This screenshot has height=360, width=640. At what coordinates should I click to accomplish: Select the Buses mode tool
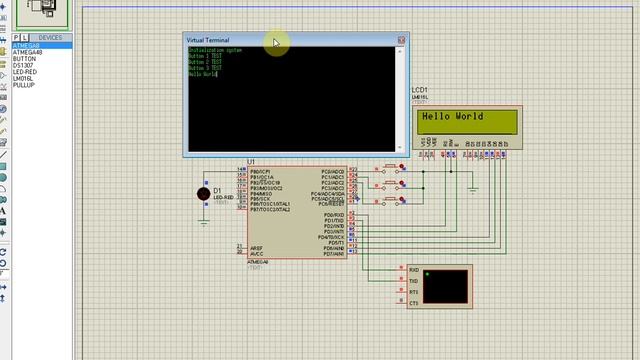click(2, 40)
